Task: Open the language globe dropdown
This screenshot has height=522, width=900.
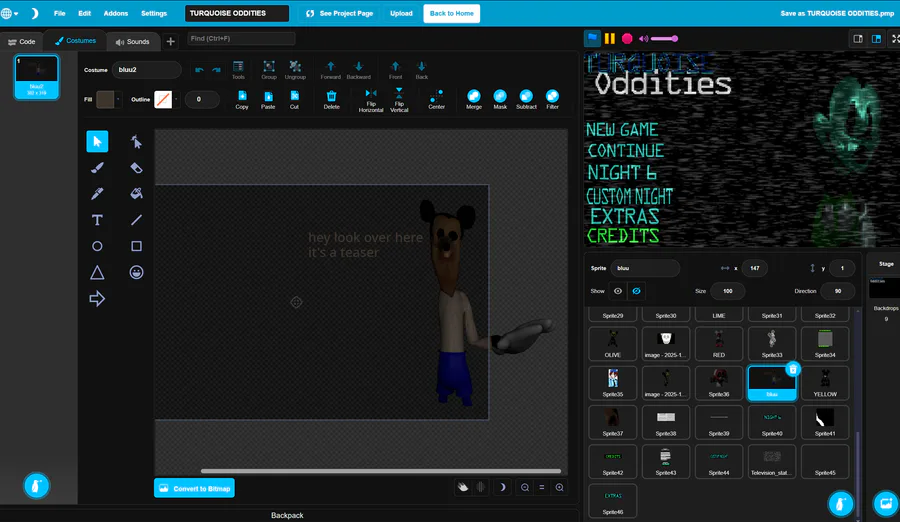Action: coord(9,13)
